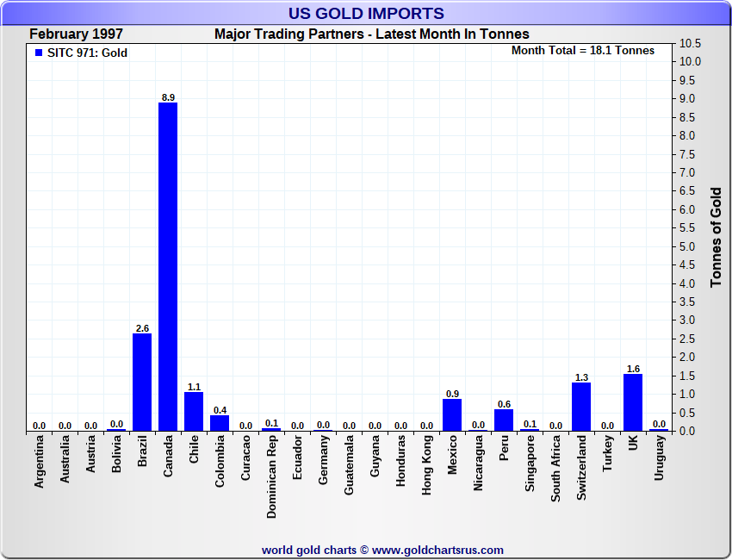The width and height of the screenshot is (732, 560).
Task: Click the 8.9 value label above Canada
Action: pyautogui.click(x=168, y=97)
